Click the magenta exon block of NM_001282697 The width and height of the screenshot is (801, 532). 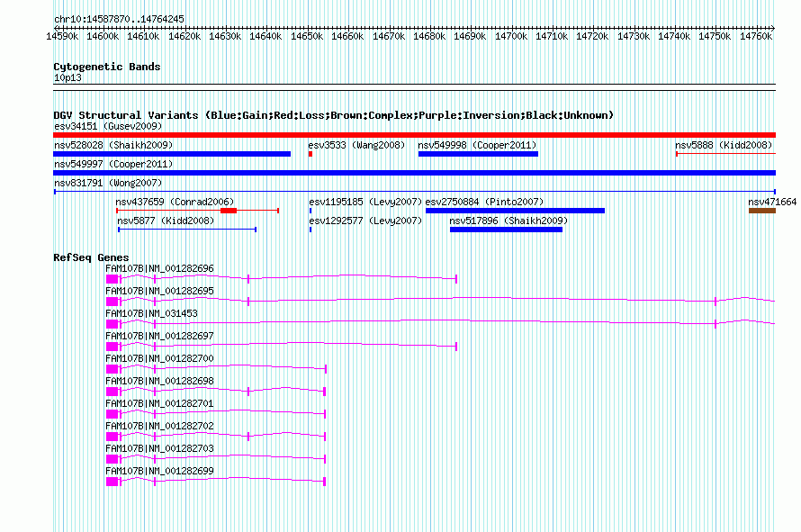click(x=112, y=347)
